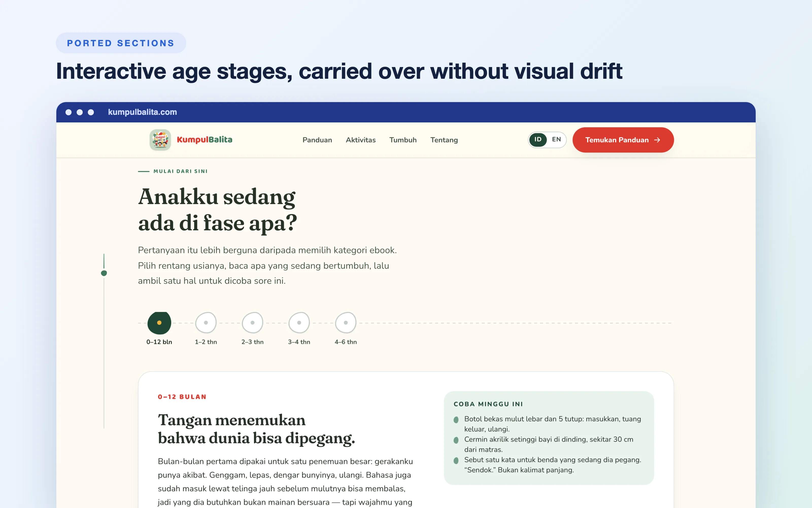Click the arrow icon in Temukan Panduan

657,140
